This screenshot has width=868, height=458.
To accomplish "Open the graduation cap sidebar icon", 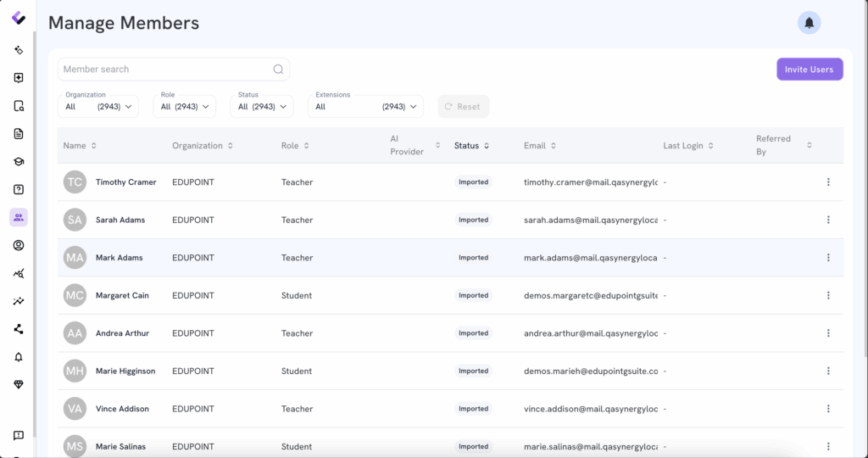I will (x=19, y=162).
